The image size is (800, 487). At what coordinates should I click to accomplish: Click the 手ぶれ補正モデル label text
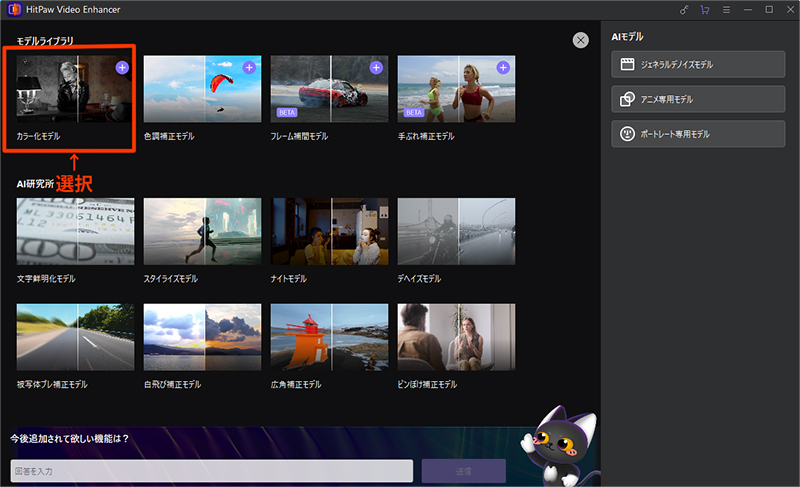tap(426, 136)
